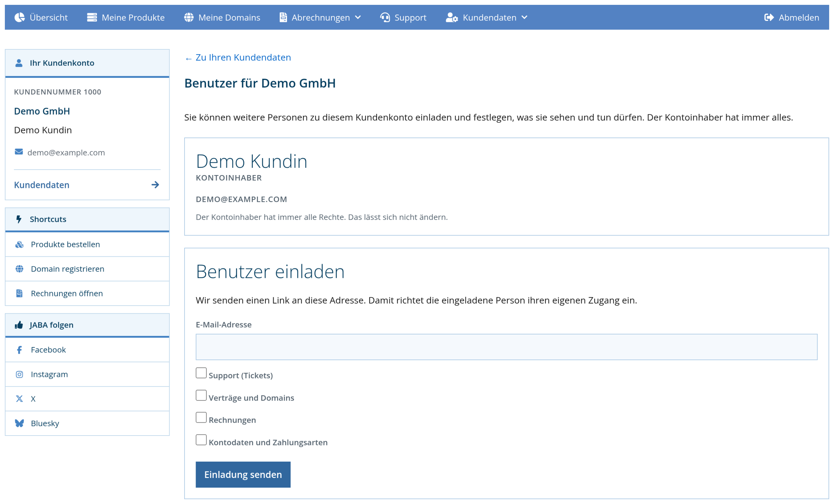Follow the Zu Ihren Kundendaten back link
The height and width of the screenshot is (504, 834).
tap(238, 57)
